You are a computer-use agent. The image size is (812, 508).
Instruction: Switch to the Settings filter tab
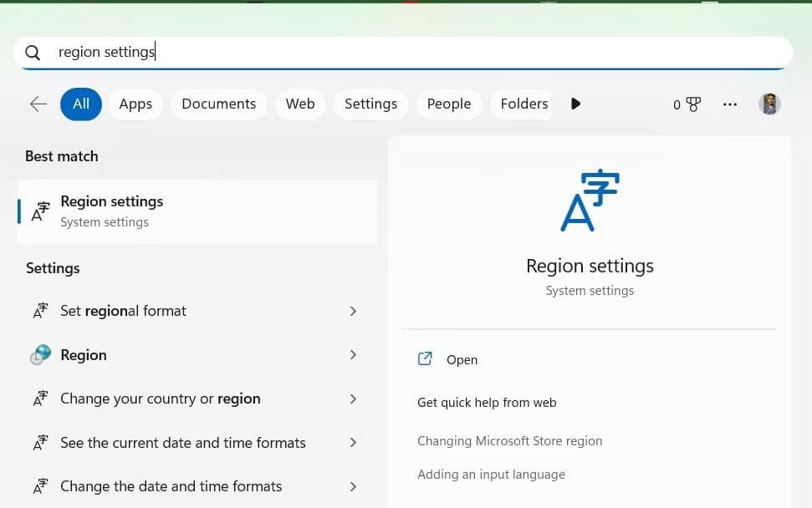tap(370, 104)
